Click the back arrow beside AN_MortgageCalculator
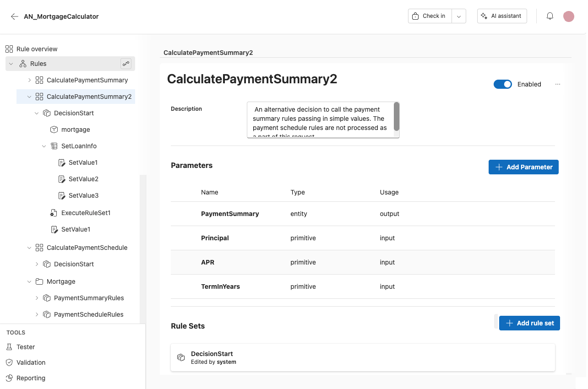Image resolution: width=588 pixels, height=389 pixels. [x=14, y=16]
